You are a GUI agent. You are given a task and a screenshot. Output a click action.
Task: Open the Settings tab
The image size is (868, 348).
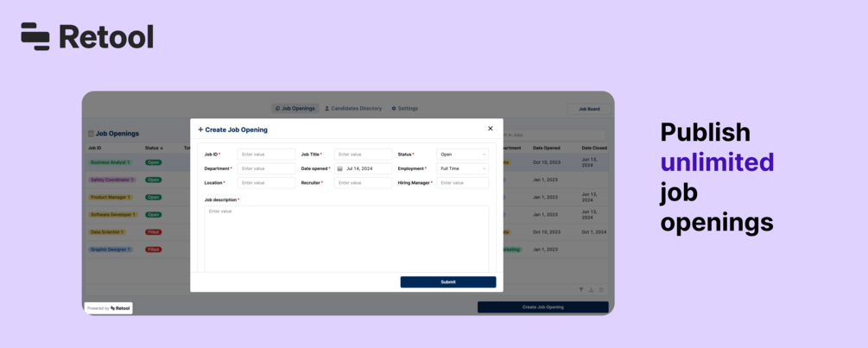click(405, 109)
